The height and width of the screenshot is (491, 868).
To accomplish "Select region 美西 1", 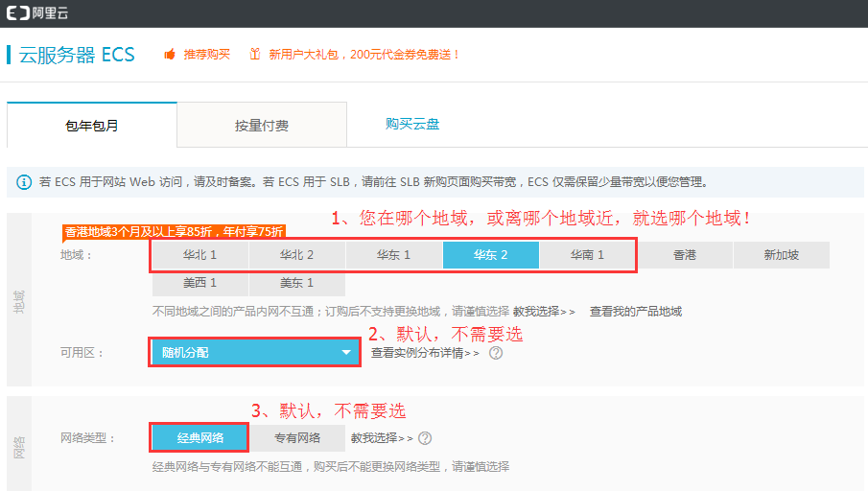I will pos(199,283).
